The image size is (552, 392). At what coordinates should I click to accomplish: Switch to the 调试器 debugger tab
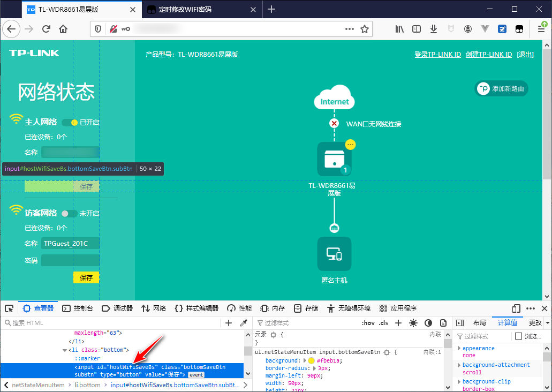click(x=117, y=308)
